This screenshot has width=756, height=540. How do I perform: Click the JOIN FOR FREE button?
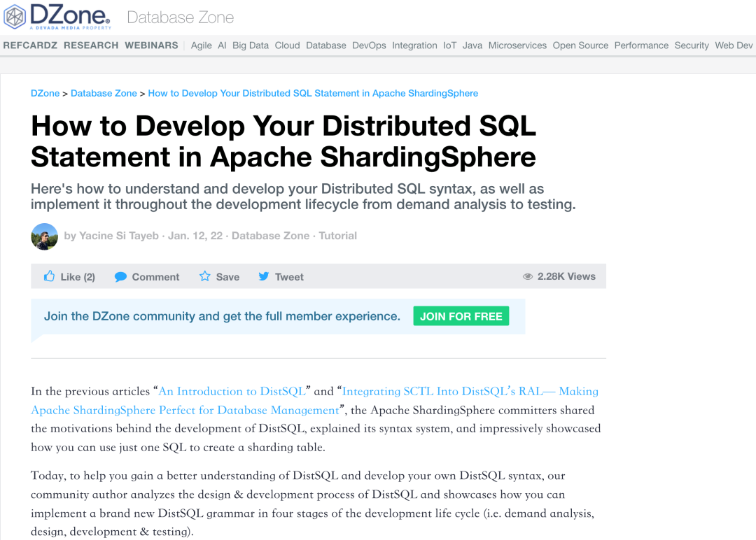click(461, 316)
